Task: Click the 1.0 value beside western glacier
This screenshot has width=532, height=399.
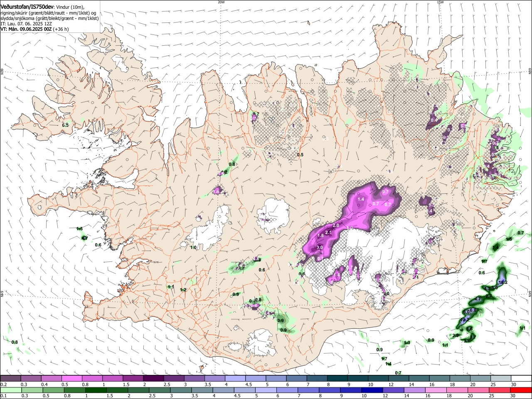Action: coord(193,248)
